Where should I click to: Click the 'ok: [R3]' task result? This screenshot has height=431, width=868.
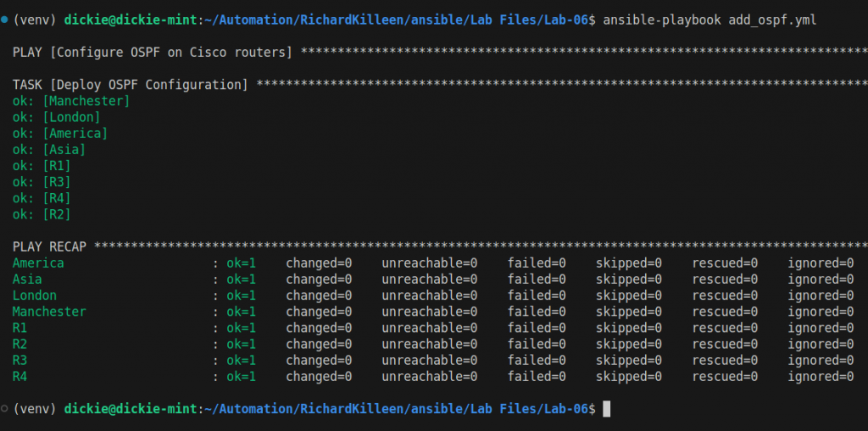(42, 182)
